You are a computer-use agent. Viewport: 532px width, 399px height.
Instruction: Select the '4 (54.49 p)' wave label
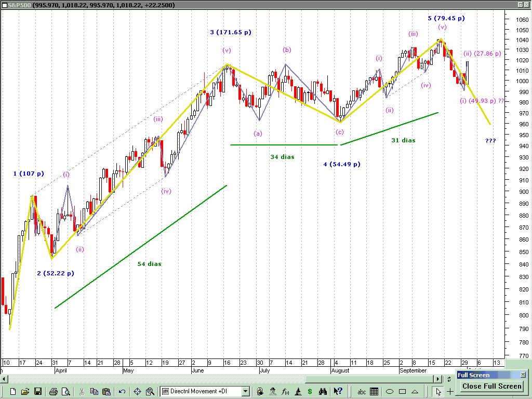(342, 164)
